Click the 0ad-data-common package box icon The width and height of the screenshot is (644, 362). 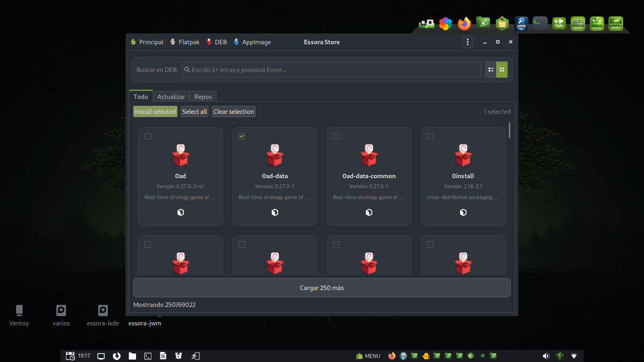tap(369, 155)
